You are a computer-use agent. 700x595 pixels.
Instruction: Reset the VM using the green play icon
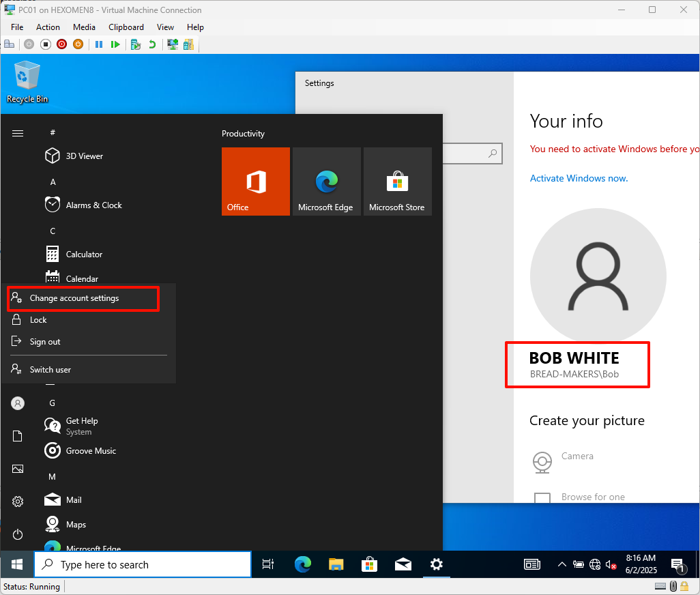click(x=115, y=44)
